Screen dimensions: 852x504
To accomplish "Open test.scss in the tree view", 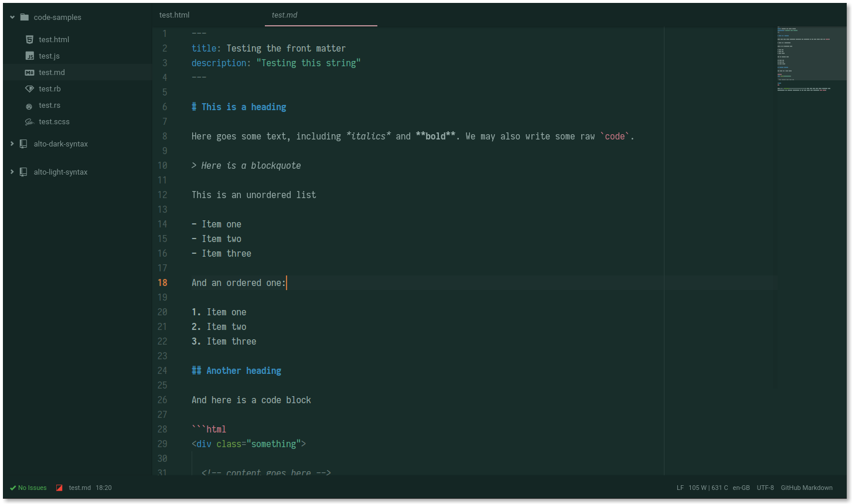I will pos(54,121).
